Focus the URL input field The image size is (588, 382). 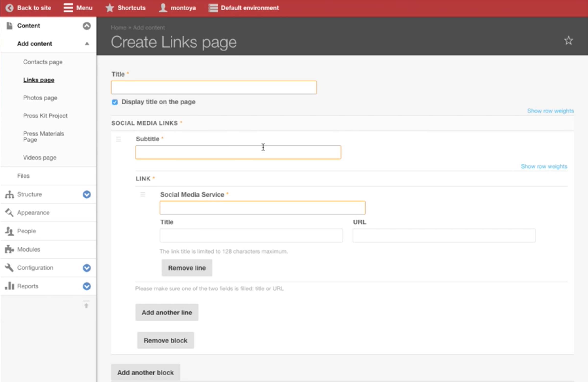(x=444, y=235)
